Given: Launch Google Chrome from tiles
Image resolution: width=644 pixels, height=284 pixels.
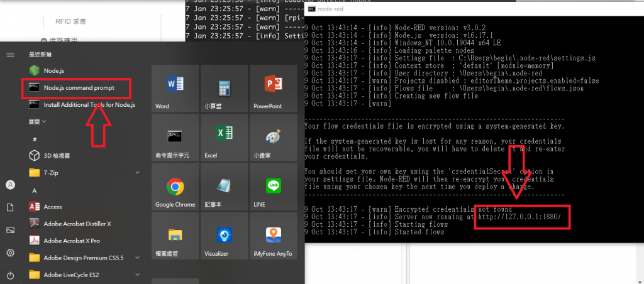Looking at the screenshot, I should tap(175, 187).
